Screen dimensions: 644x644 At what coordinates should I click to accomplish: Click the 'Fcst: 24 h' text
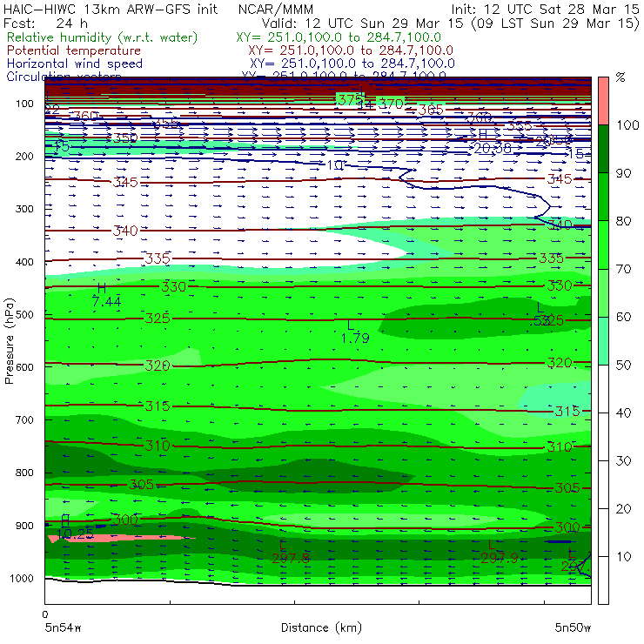(x=45, y=23)
